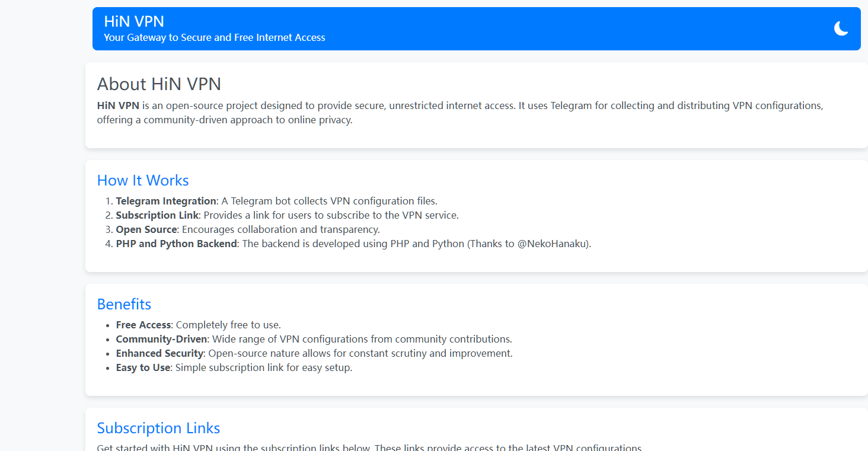The width and height of the screenshot is (868, 451).
Task: Select the Free Access bullet point
Action: pyautogui.click(x=143, y=325)
